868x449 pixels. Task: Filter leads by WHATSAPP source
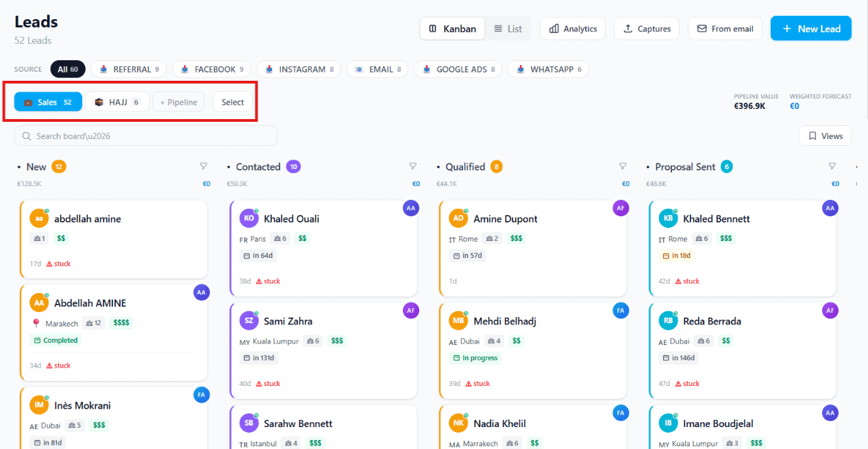click(x=548, y=69)
